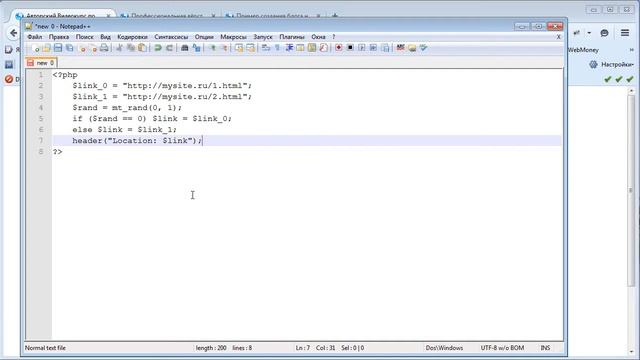
Task: Open the Кодировки menu
Action: [132, 37]
